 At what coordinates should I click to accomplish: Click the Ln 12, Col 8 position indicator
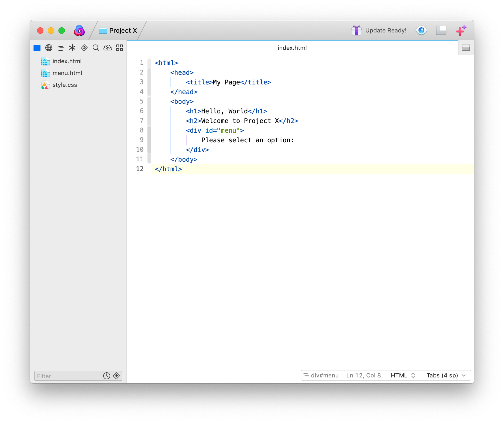(x=364, y=375)
